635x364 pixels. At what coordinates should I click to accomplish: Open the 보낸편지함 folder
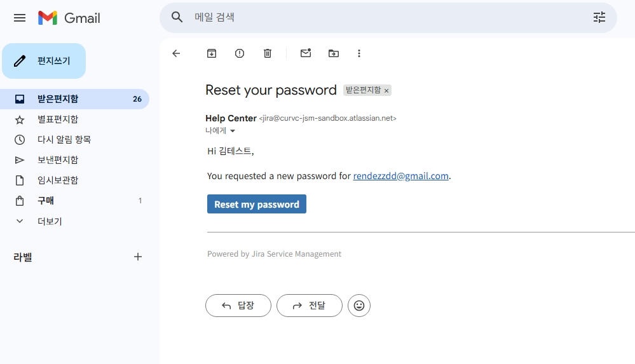coord(57,160)
